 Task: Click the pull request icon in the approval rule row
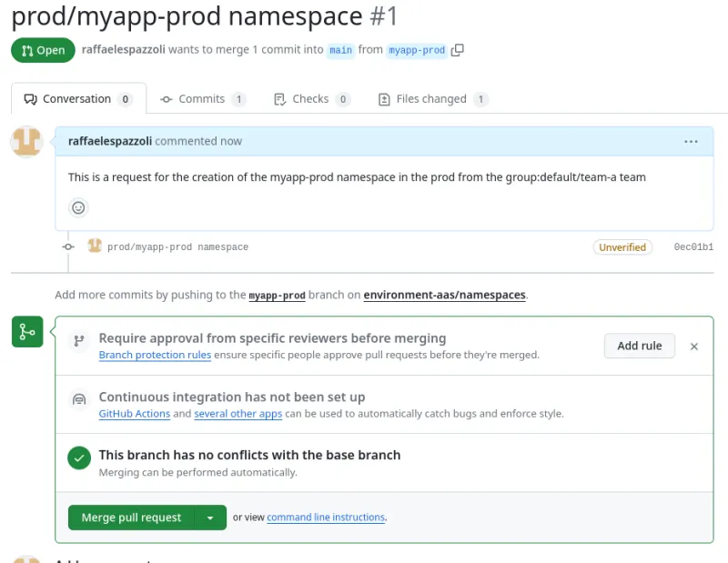click(x=79, y=337)
